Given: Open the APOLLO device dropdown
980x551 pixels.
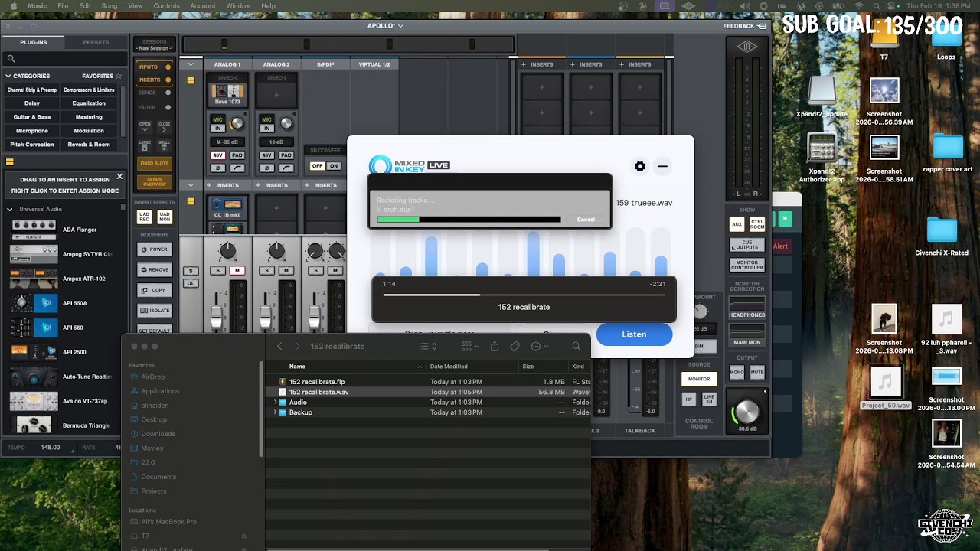Looking at the screenshot, I should point(385,25).
